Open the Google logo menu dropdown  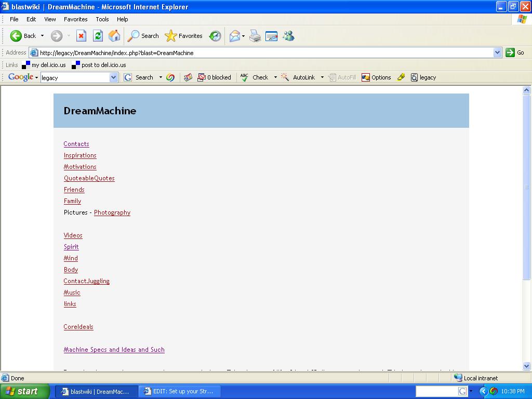click(x=37, y=78)
